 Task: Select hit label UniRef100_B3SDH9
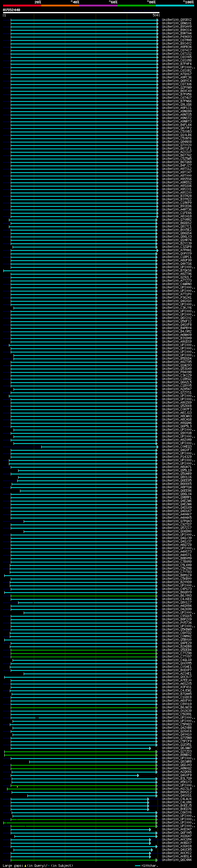176,338
